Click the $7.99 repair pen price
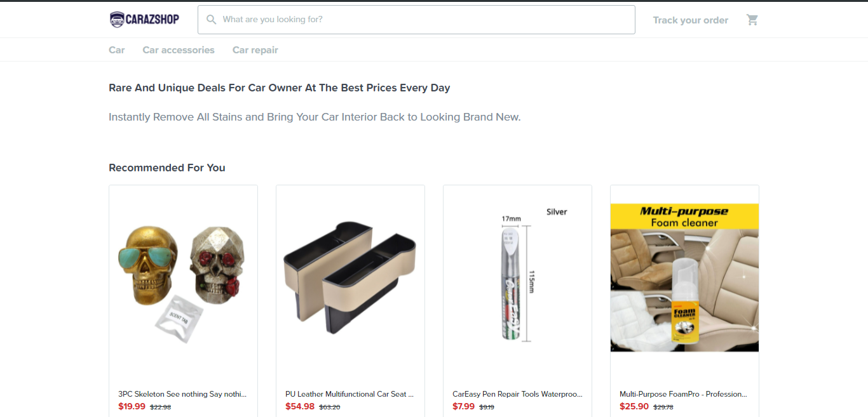This screenshot has width=868, height=417. click(463, 406)
